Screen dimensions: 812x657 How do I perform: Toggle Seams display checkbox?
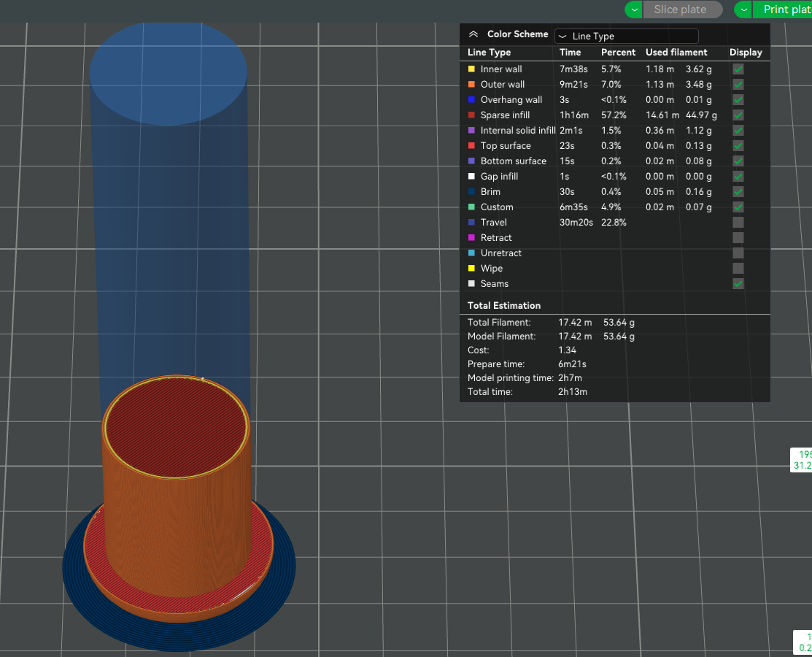pyautogui.click(x=738, y=283)
